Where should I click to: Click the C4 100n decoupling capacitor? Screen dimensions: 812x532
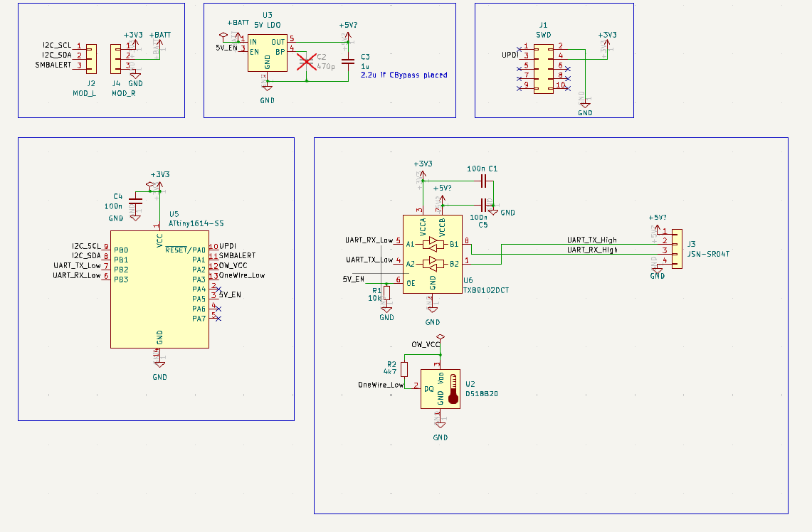(x=135, y=203)
